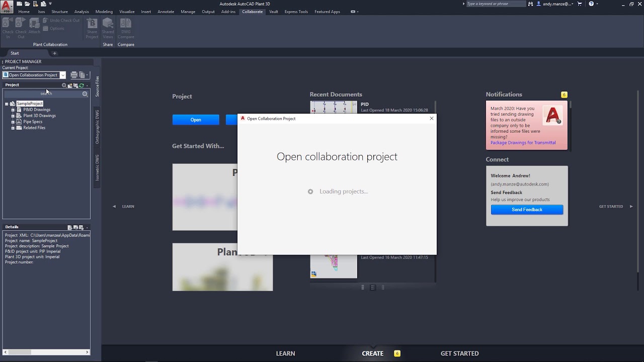Select the Isometric DWG vertical tab
This screenshot has height=362, width=644.
click(x=97, y=168)
